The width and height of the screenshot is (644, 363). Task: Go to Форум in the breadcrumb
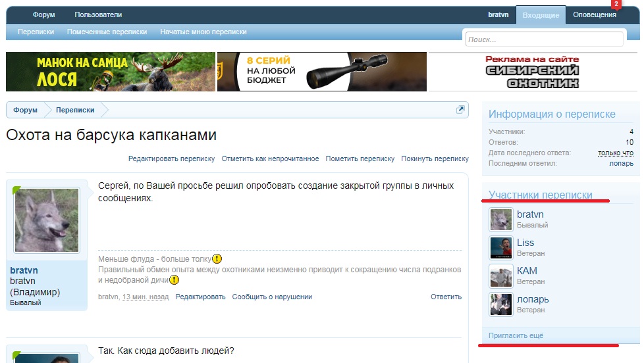coord(25,110)
